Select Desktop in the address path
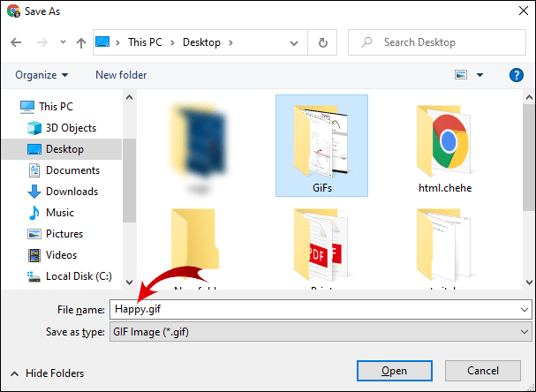This screenshot has height=392, width=536. [201, 42]
